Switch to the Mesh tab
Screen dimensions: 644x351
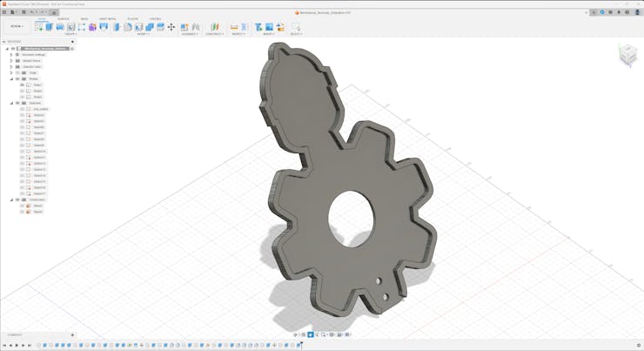click(84, 19)
